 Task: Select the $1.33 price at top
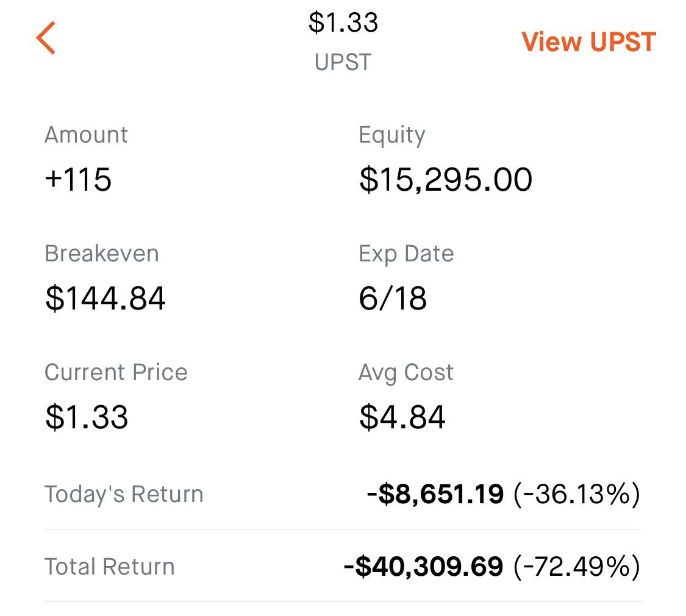click(x=343, y=23)
